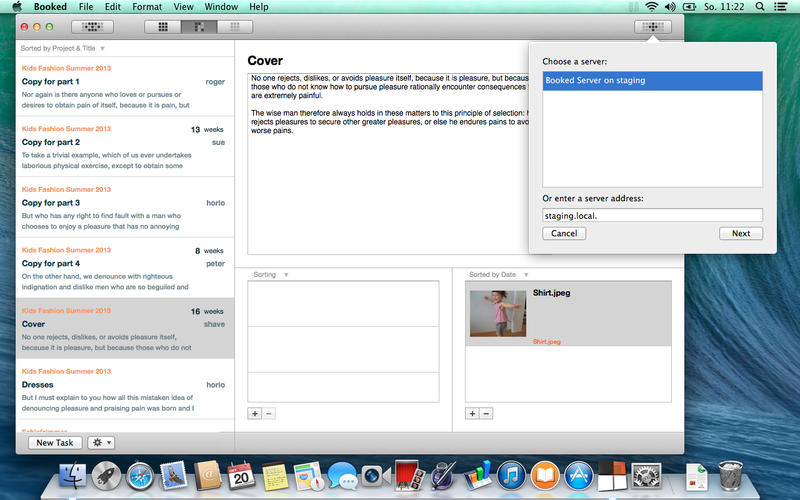Open the ink pen Pages icon
The width and height of the screenshot is (800, 500).
[x=443, y=477]
